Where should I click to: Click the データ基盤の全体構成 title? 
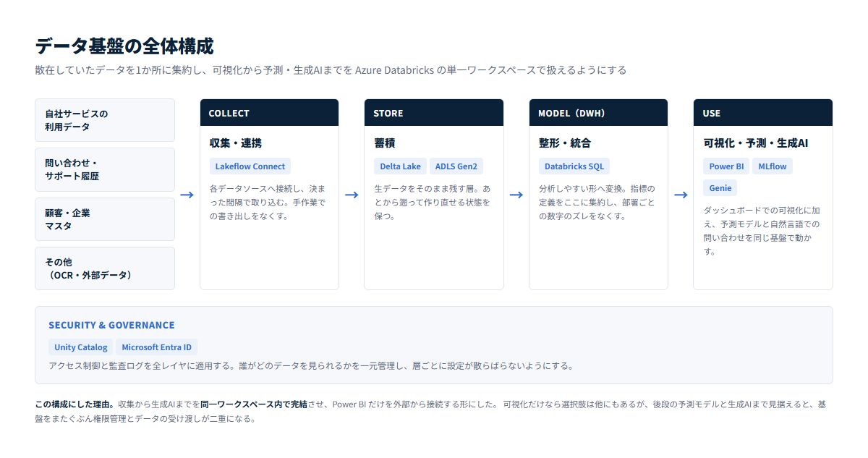pyautogui.click(x=124, y=46)
